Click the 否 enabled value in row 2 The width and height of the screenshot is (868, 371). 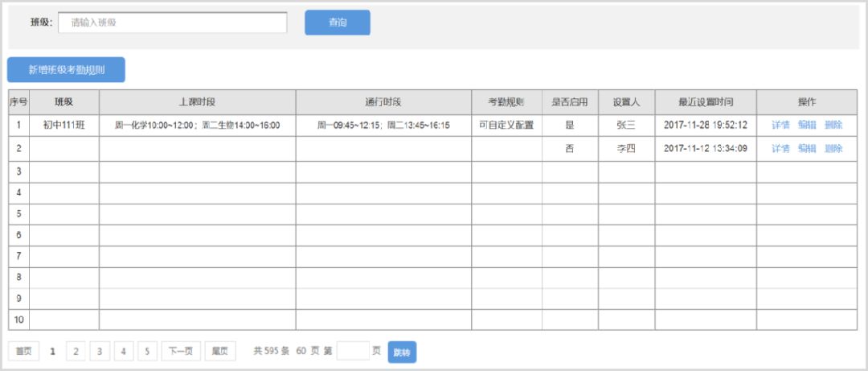coord(570,149)
